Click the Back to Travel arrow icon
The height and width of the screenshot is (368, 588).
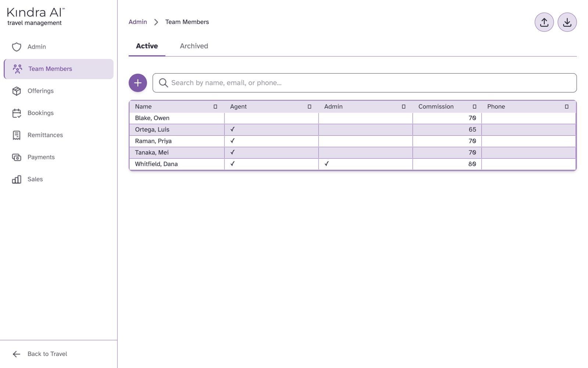(17, 354)
